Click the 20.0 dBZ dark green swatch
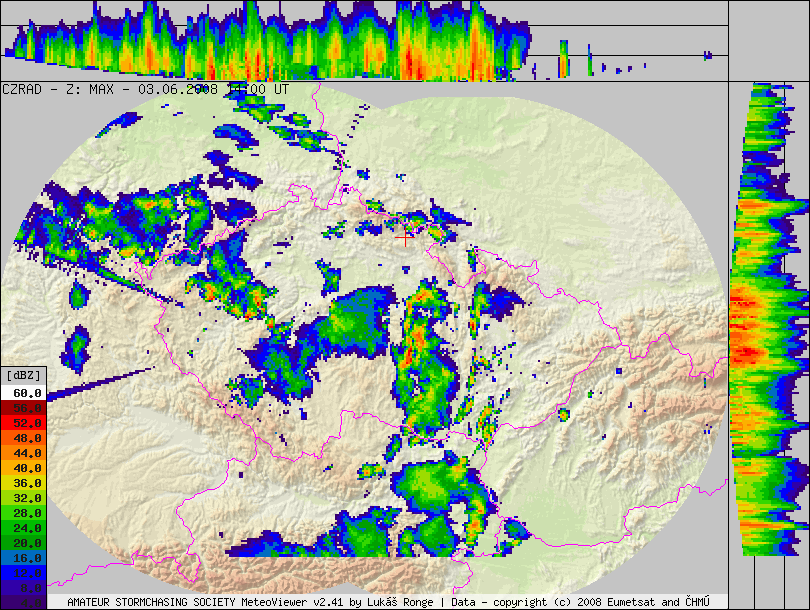This screenshot has height=610, width=810. (x=23, y=542)
